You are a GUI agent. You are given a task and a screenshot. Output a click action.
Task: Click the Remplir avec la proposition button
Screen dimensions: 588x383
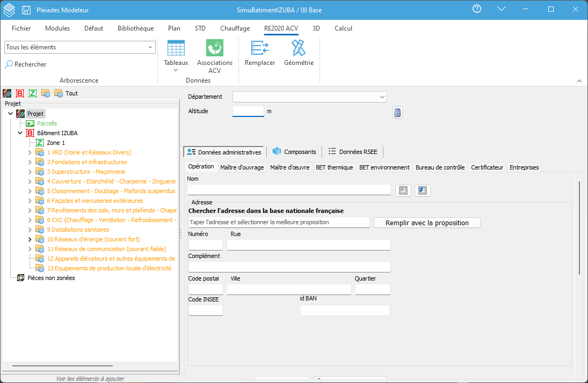(x=427, y=223)
